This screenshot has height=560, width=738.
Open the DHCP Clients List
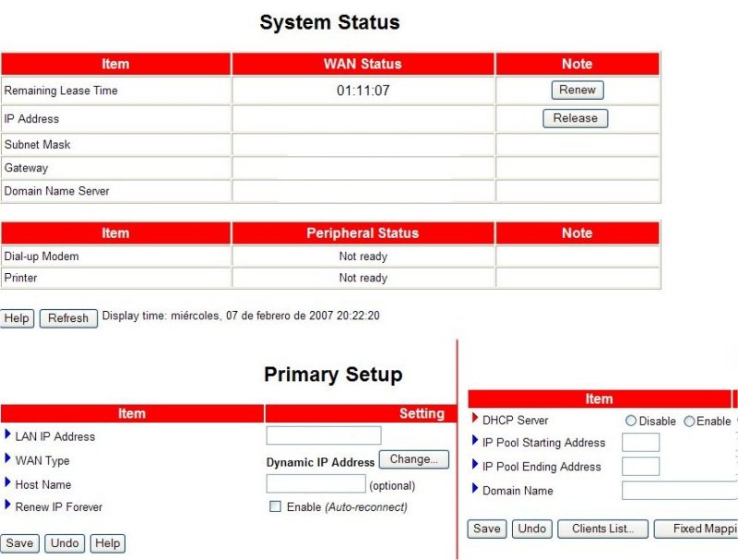coord(602,529)
